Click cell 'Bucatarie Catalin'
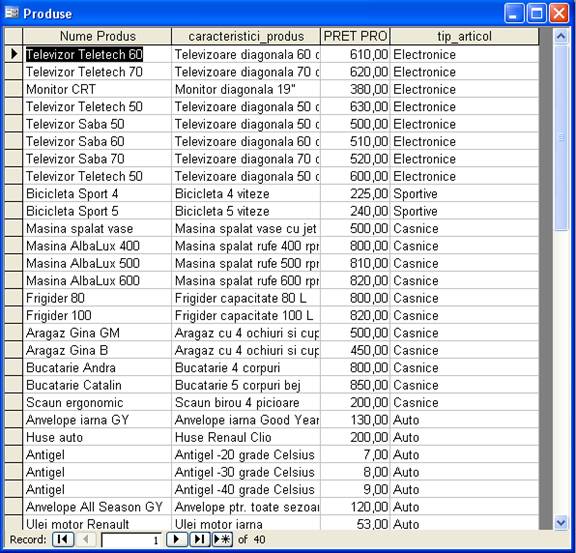The image size is (576, 553). point(97,385)
